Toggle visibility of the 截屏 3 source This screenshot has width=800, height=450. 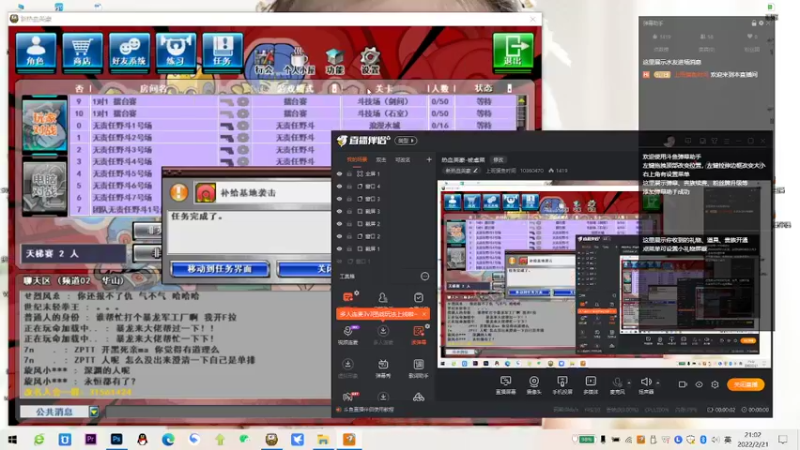coord(339,211)
